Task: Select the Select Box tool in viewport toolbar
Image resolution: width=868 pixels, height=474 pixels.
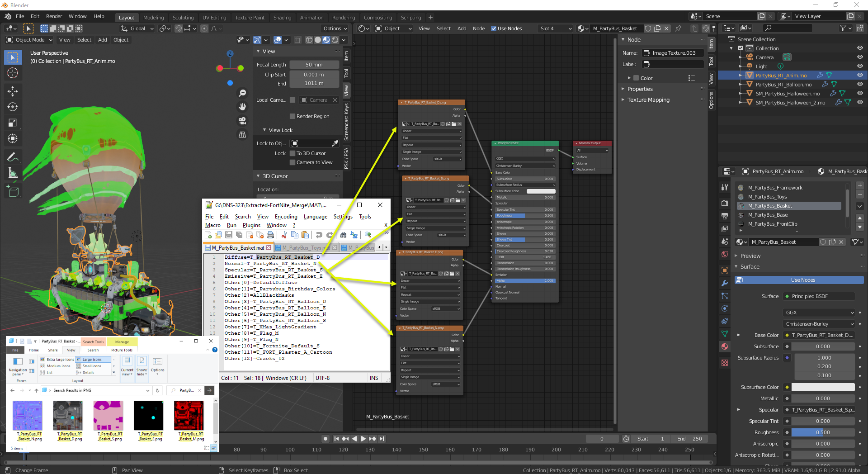Action: 13,57
